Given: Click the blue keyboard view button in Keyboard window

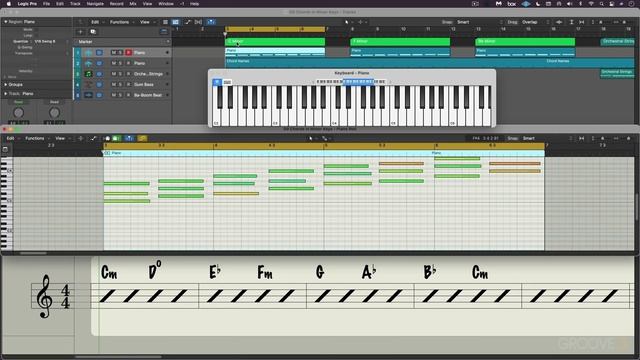Looking at the screenshot, I should click(x=217, y=82).
